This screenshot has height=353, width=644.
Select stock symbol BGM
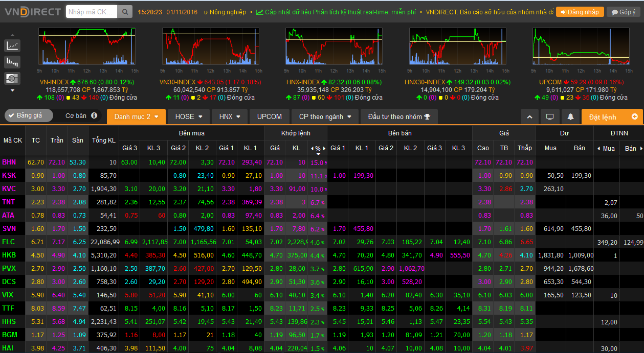[9, 335]
